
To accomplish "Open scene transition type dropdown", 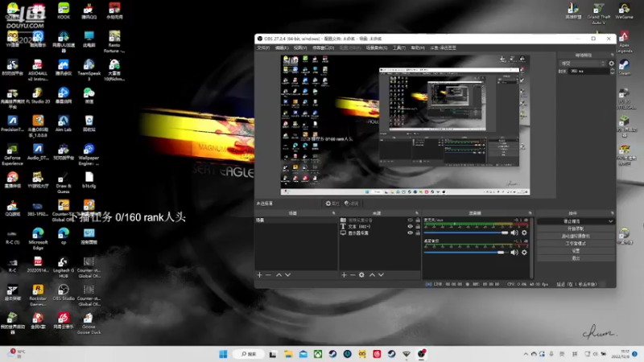I will point(583,64).
